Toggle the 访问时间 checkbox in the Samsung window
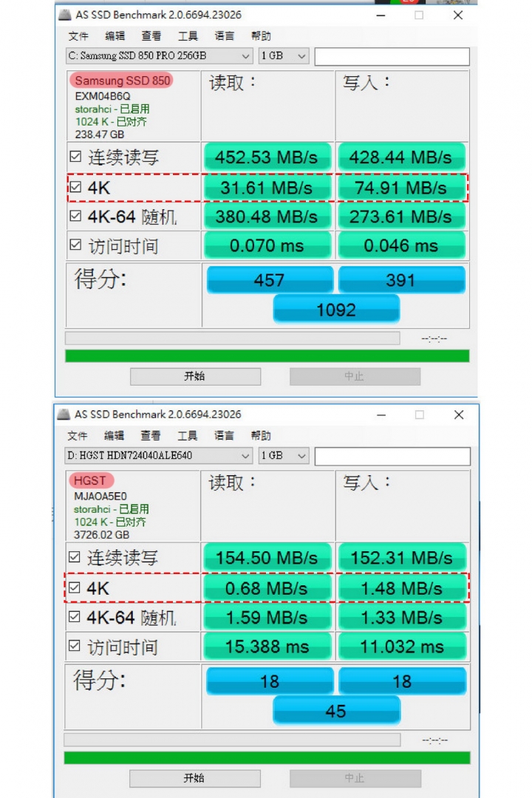Screen dimensions: 532x798 [x=75, y=245]
